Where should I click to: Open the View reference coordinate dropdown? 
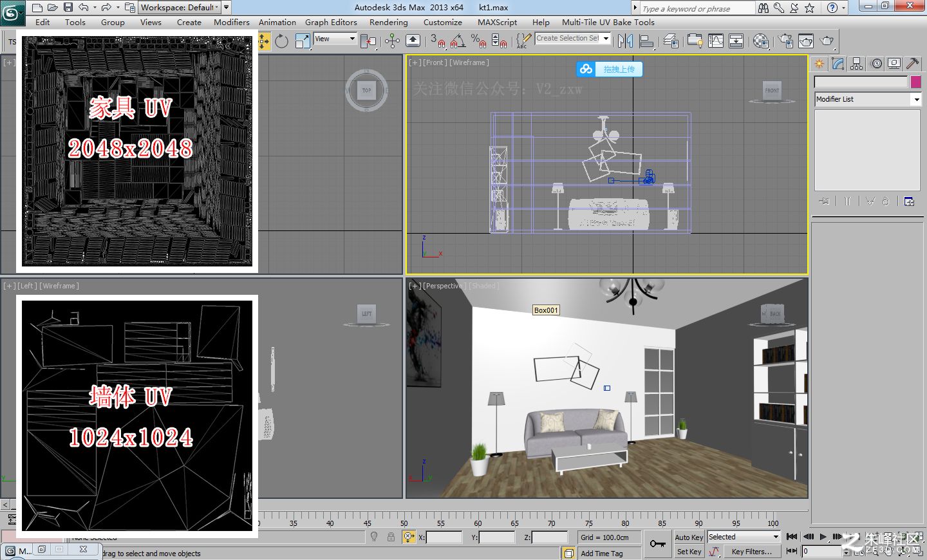(335, 39)
